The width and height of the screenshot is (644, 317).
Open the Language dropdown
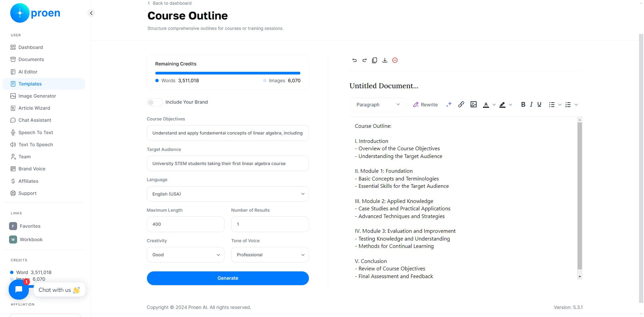click(228, 194)
